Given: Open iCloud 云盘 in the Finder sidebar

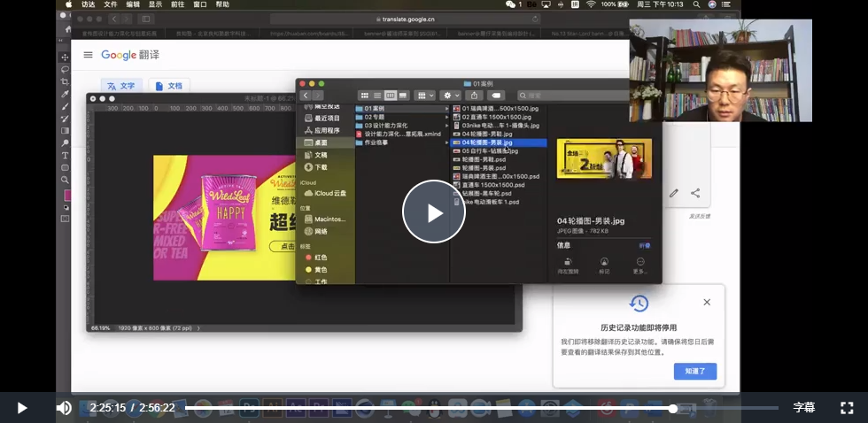Looking at the screenshot, I should click(x=326, y=193).
